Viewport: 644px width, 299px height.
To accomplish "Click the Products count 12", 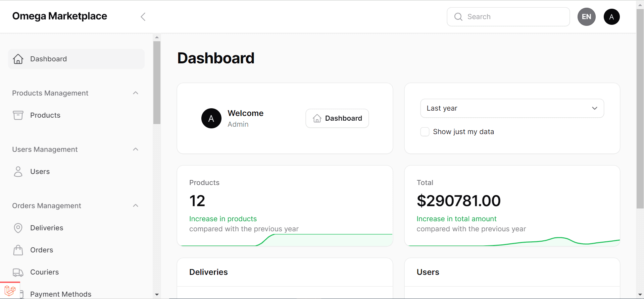I will [197, 201].
